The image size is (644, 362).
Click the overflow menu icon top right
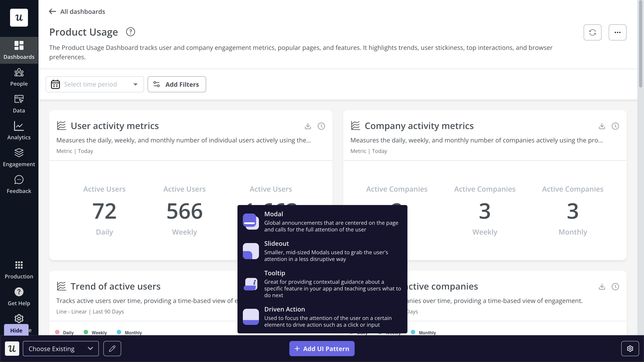617,32
